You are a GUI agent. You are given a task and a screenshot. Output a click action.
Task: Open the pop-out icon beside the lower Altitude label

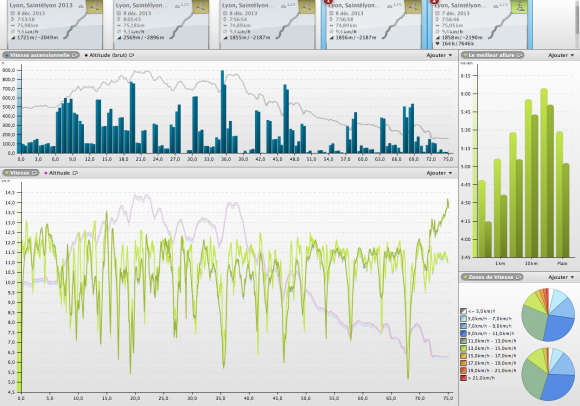(75, 173)
